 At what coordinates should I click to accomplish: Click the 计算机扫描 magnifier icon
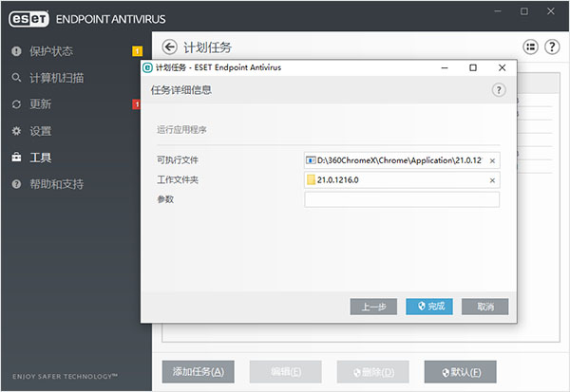pos(16,78)
